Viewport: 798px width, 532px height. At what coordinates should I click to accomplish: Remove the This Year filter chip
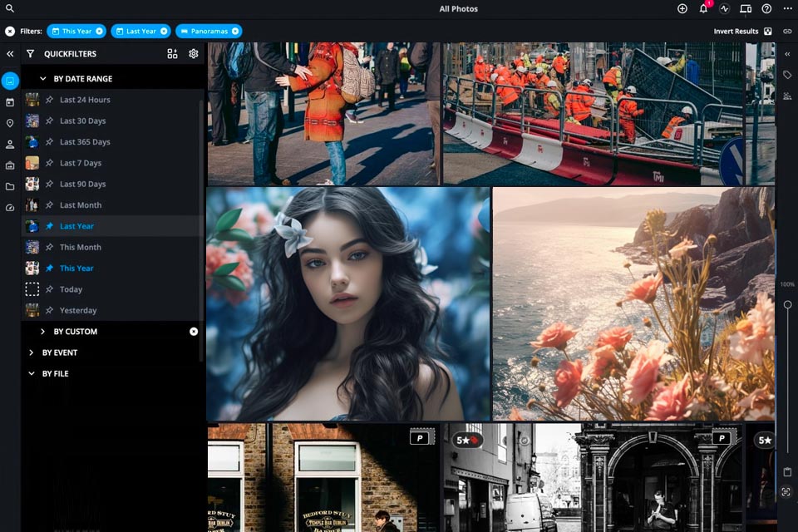pos(99,31)
